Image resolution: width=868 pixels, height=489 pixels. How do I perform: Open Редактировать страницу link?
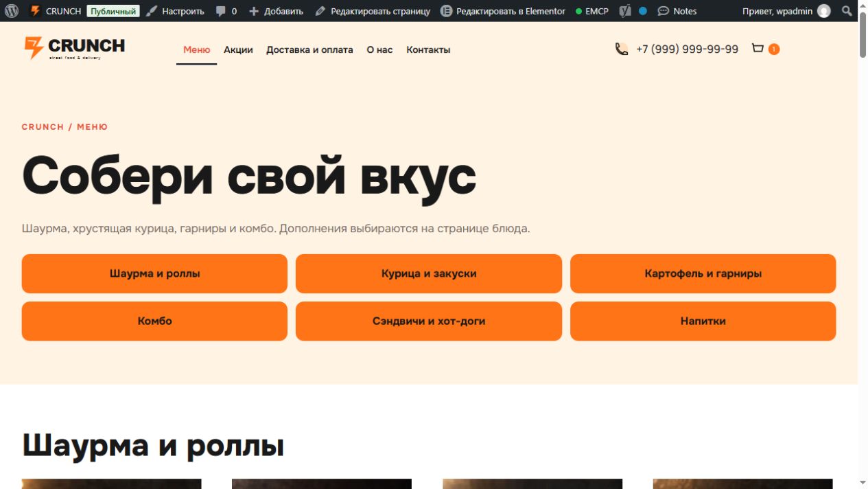[x=381, y=11]
